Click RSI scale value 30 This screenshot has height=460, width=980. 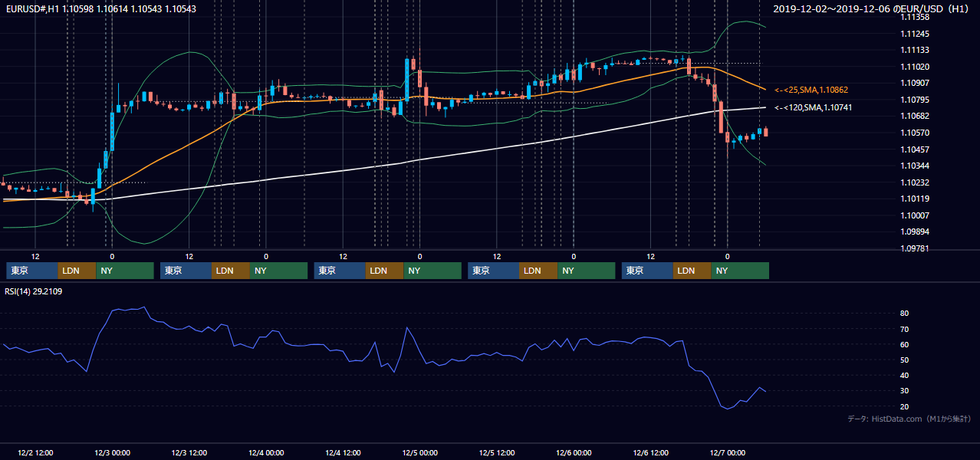[x=905, y=391]
